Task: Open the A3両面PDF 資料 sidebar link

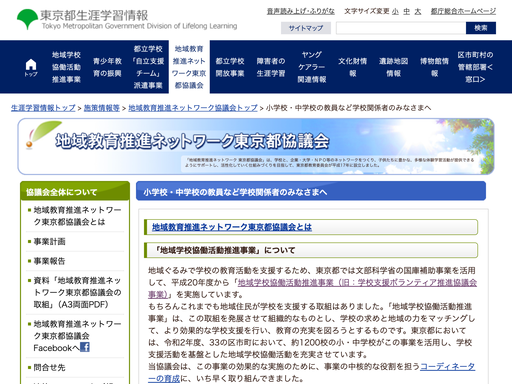Action: point(77,292)
